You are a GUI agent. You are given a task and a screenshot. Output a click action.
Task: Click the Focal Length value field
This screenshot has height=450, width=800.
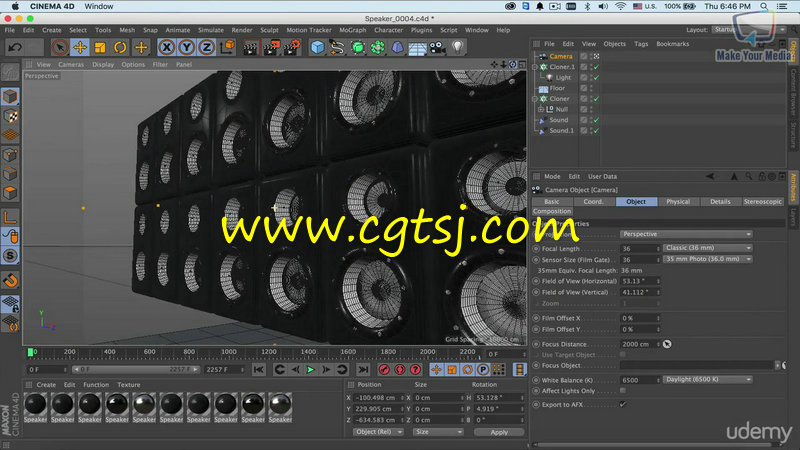coord(638,248)
